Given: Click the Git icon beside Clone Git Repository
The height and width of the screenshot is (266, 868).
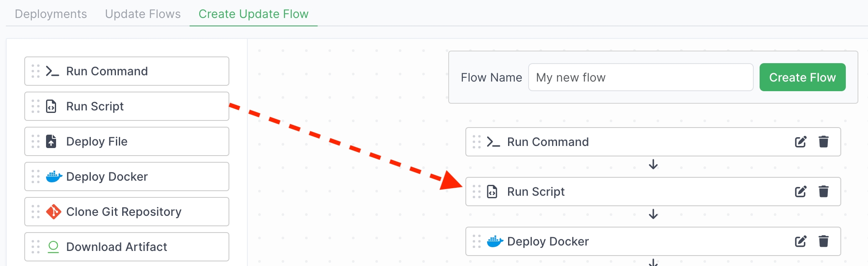Looking at the screenshot, I should [54, 212].
